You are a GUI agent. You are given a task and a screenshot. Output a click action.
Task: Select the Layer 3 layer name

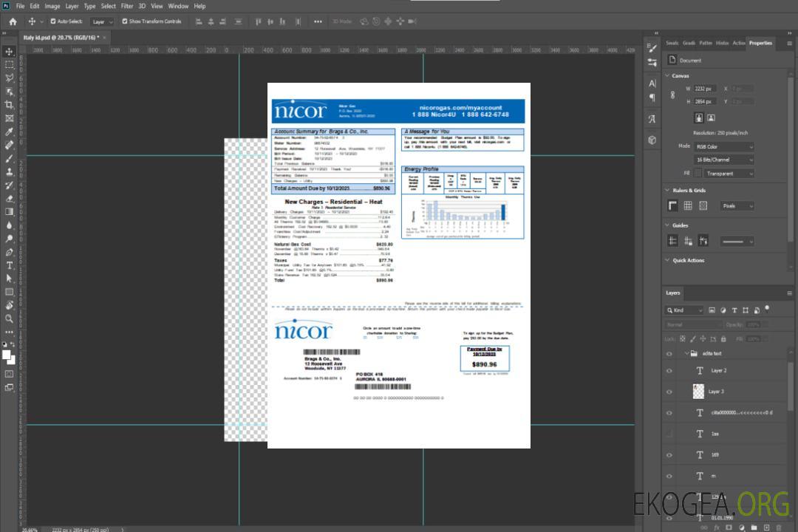(x=717, y=391)
